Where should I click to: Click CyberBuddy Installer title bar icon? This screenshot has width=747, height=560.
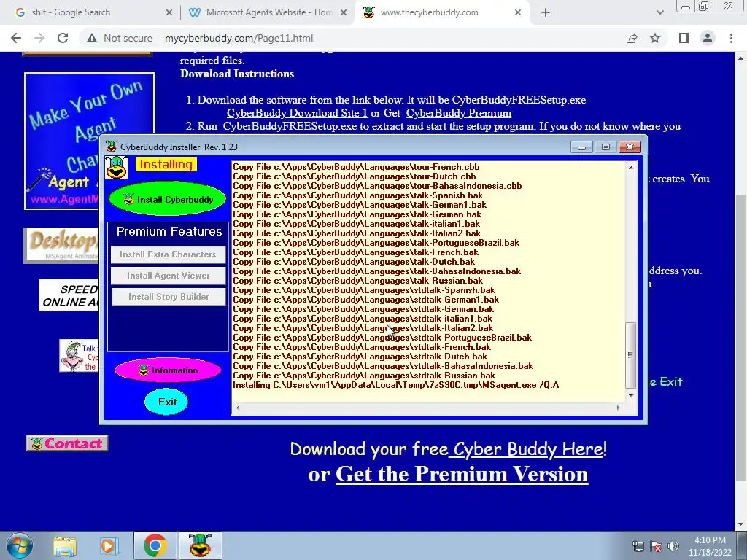tap(111, 147)
